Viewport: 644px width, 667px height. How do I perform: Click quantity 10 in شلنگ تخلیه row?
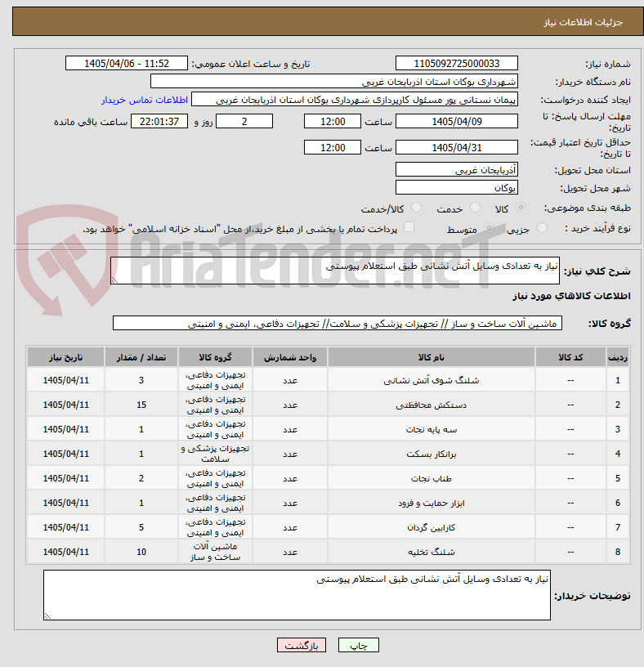click(x=141, y=552)
